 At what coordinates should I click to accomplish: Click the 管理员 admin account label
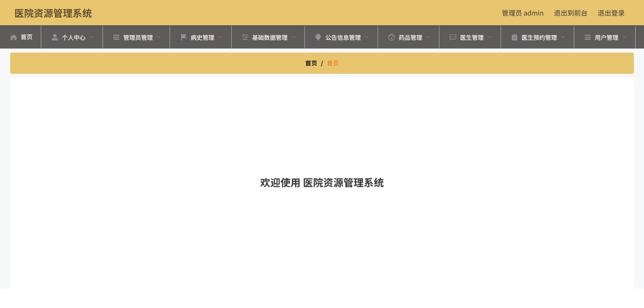(x=523, y=13)
